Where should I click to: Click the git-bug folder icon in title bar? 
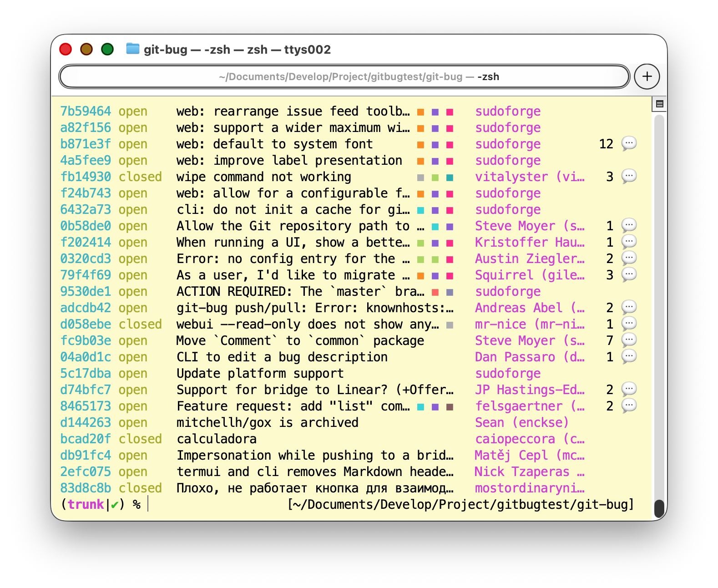[x=132, y=49]
